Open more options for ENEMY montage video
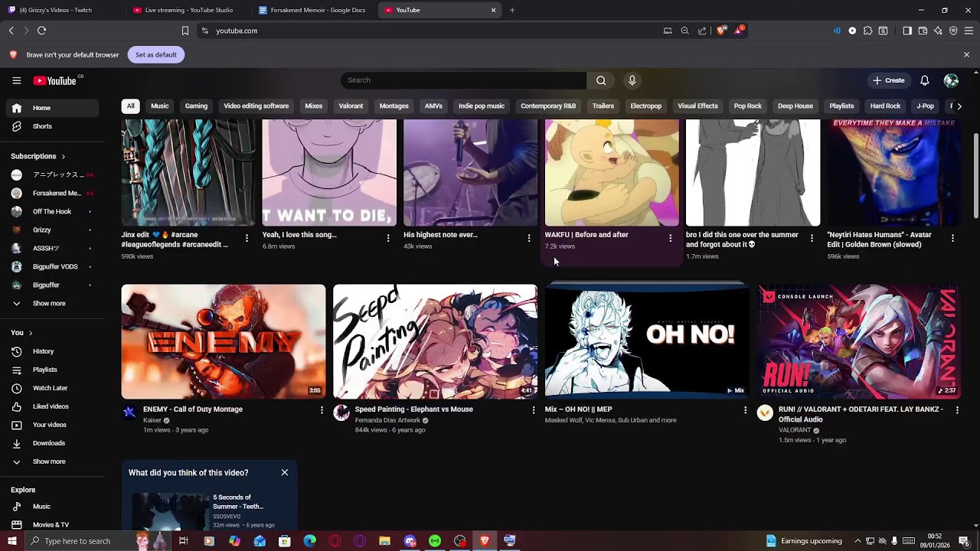 coord(322,410)
